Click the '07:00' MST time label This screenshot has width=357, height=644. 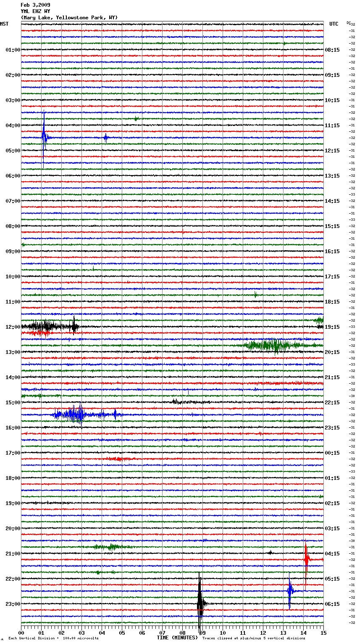[13, 201]
